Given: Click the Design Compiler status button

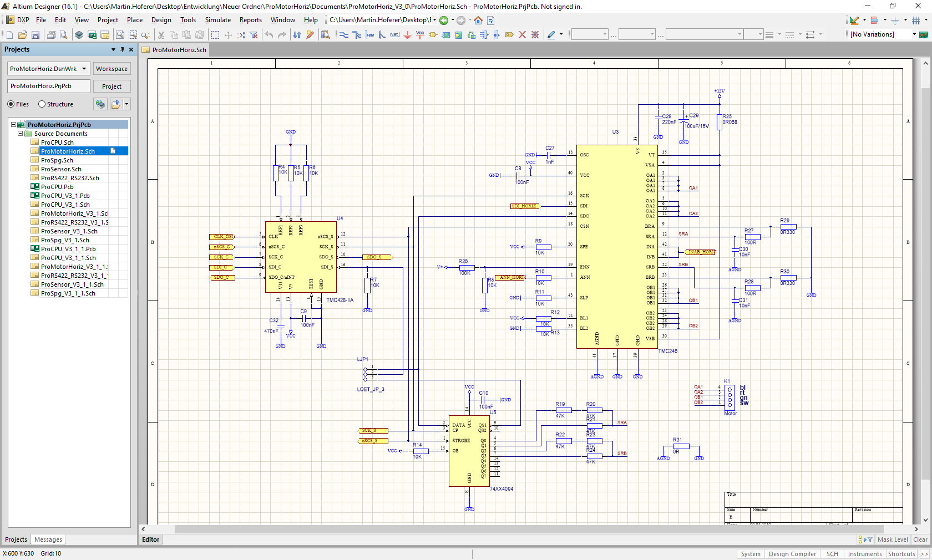Looking at the screenshot, I should (x=792, y=554).
